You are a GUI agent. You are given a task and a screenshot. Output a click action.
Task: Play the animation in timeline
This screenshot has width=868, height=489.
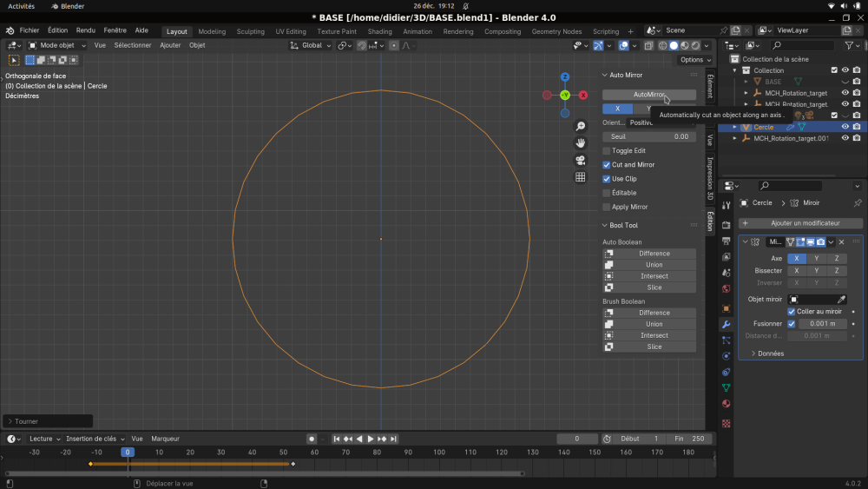pos(371,439)
